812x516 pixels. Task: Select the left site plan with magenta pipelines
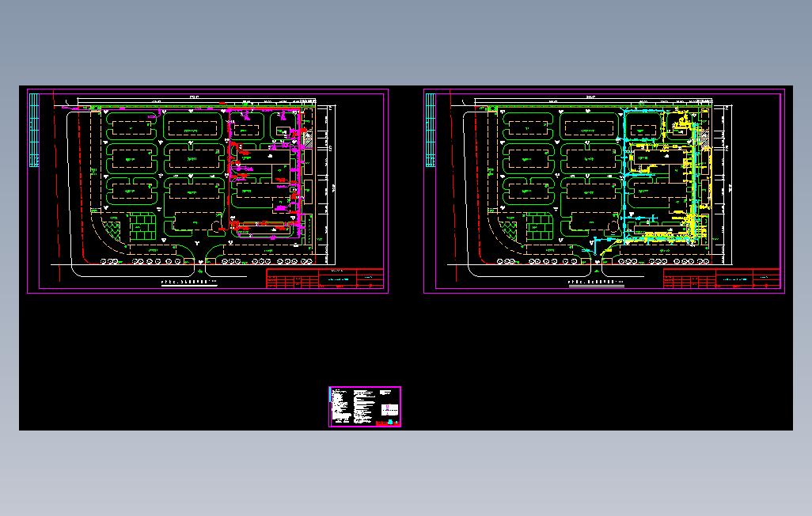(x=207, y=191)
